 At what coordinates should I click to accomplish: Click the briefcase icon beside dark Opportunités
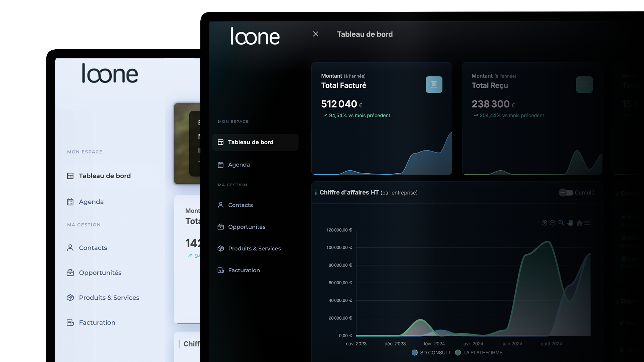pyautogui.click(x=220, y=227)
